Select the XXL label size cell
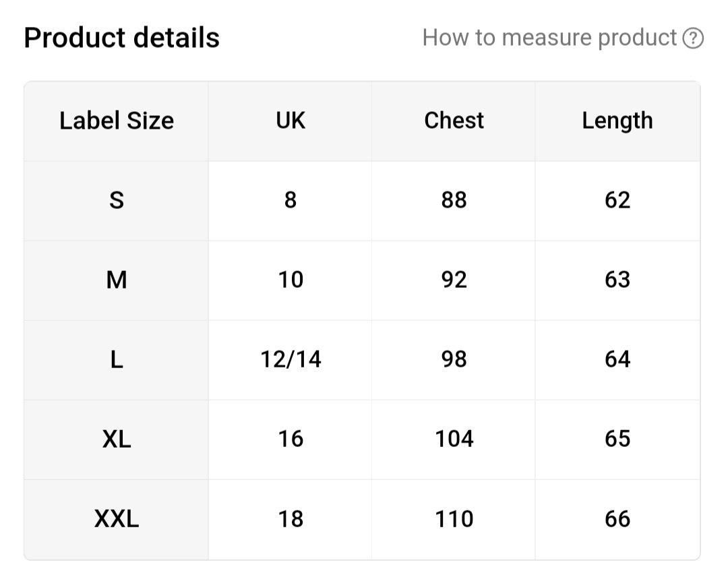728x571 pixels. point(117,520)
